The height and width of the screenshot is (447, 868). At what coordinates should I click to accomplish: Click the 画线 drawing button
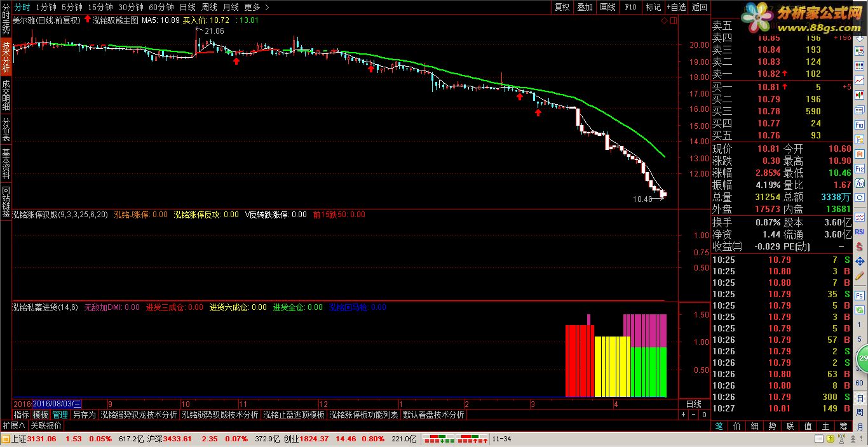tap(607, 7)
